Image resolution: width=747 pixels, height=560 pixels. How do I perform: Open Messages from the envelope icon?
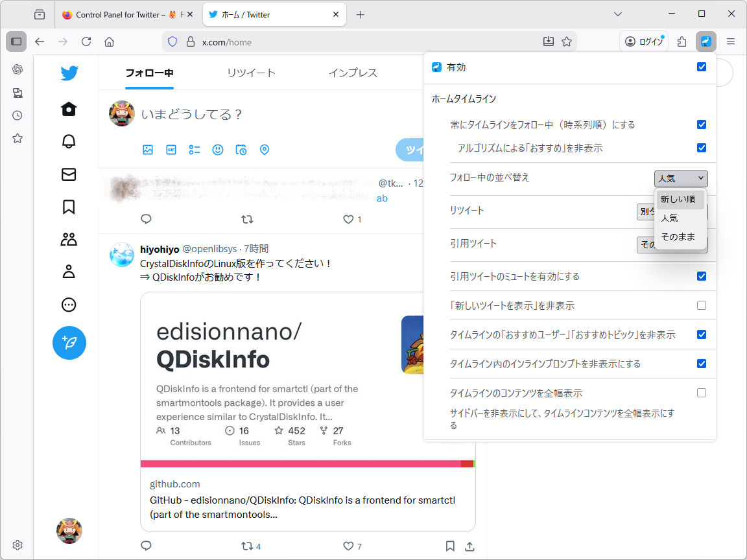[x=69, y=174]
